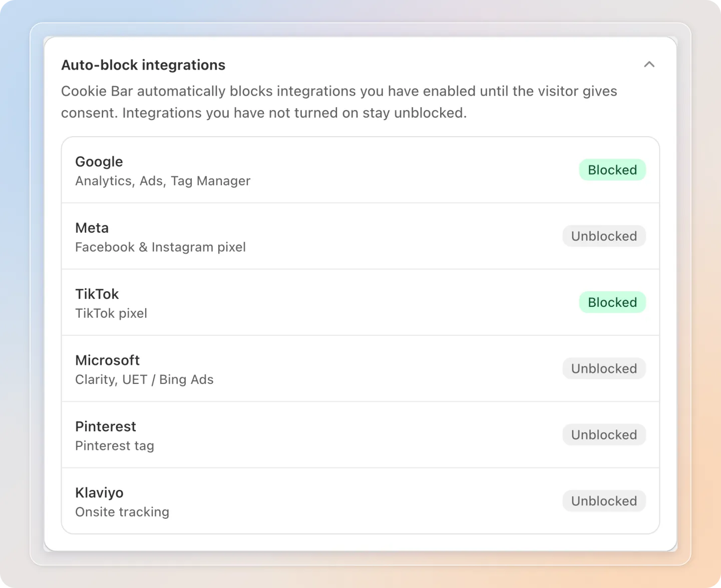Collapse the Auto-block integrations section chevron
Image resolution: width=721 pixels, height=588 pixels.
click(649, 65)
